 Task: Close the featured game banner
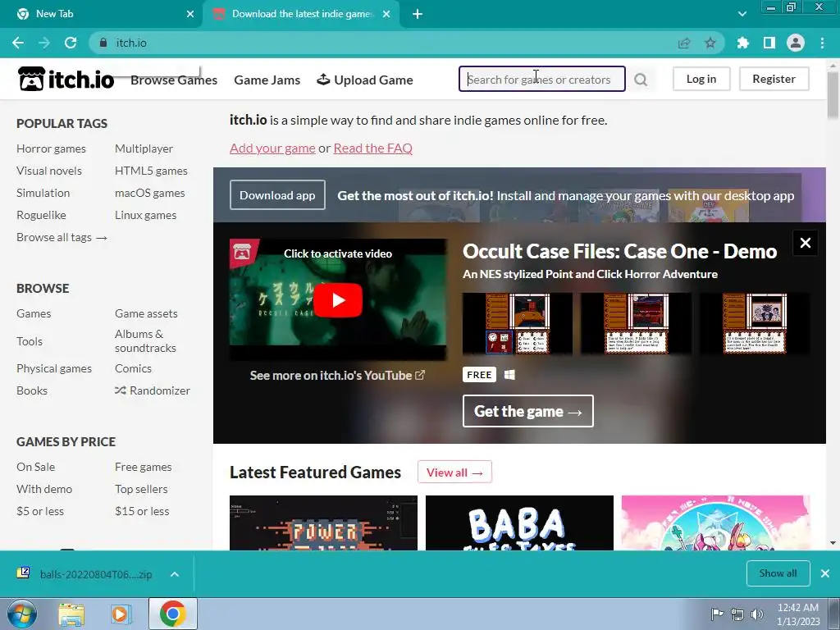(x=806, y=243)
